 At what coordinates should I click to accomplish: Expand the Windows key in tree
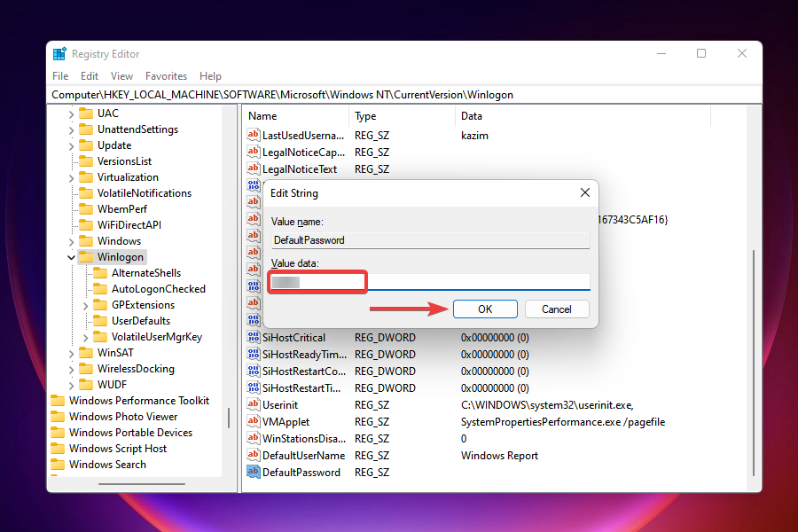(x=71, y=242)
